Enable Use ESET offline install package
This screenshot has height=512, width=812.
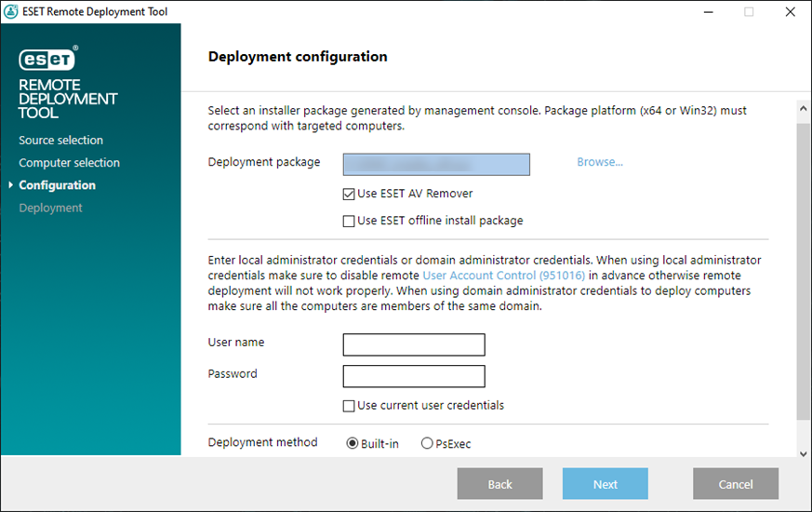point(349,222)
